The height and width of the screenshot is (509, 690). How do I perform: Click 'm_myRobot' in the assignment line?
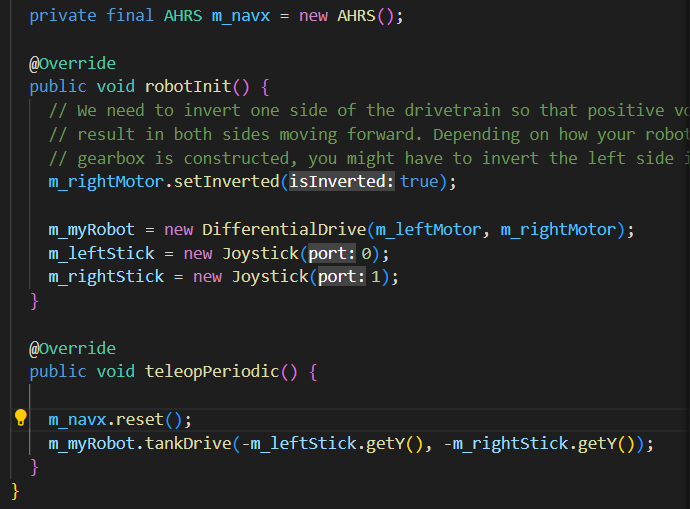pos(92,230)
